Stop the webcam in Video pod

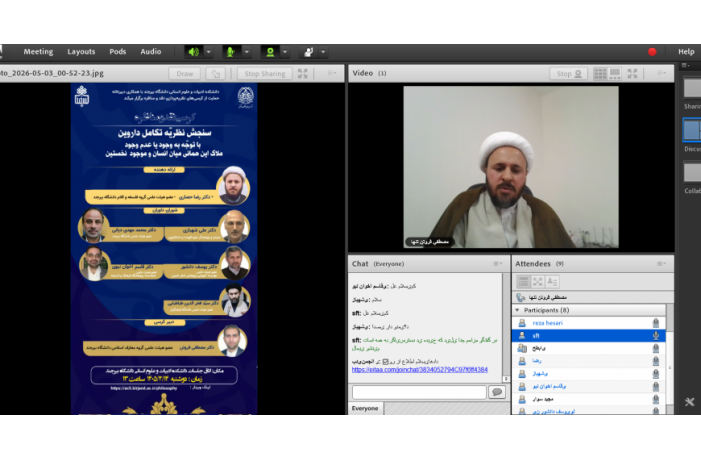point(569,73)
